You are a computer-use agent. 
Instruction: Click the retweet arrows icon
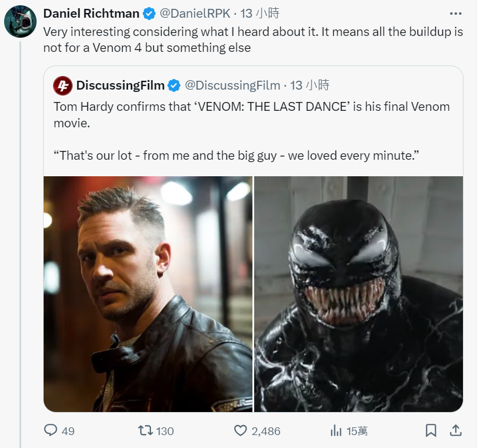pos(144,431)
